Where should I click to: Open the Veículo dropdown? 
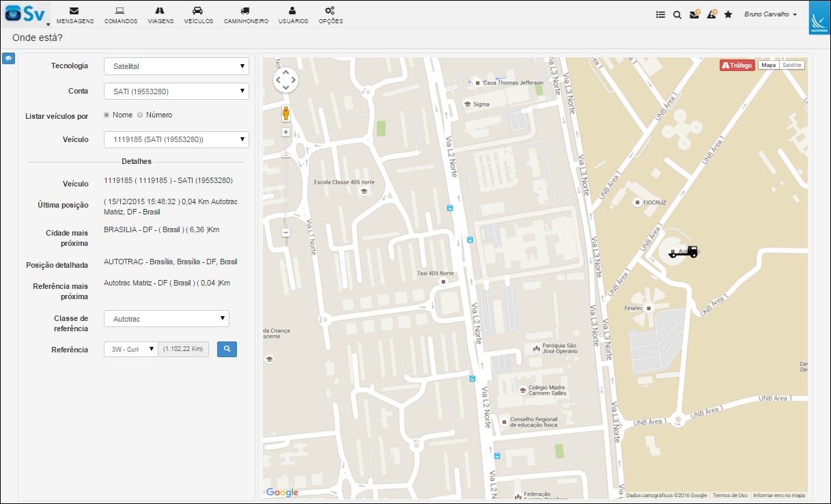point(176,139)
